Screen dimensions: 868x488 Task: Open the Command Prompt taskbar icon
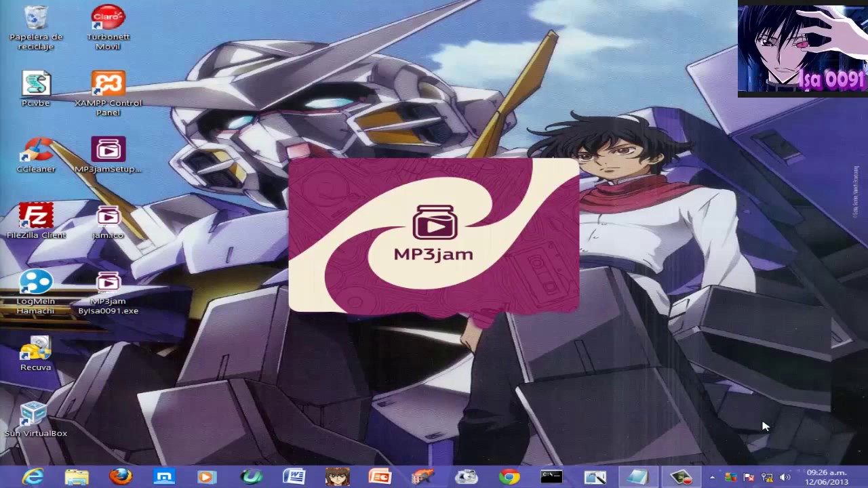[551, 477]
